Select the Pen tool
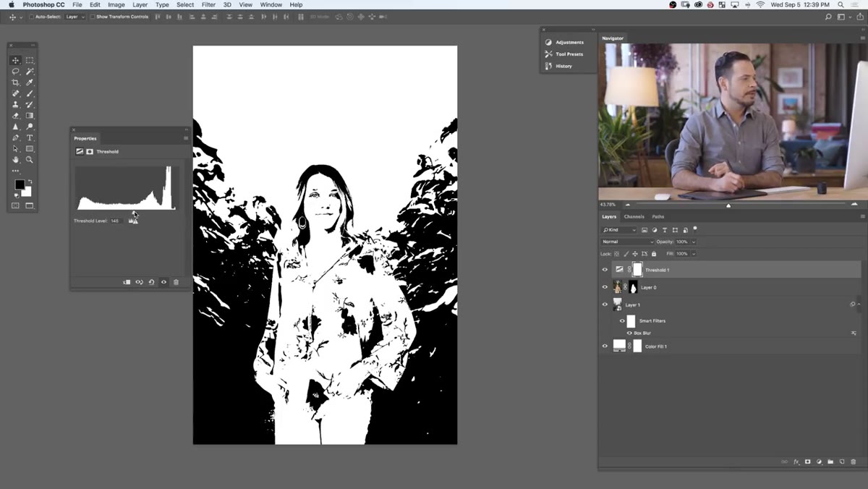The image size is (868, 489). tap(16, 137)
